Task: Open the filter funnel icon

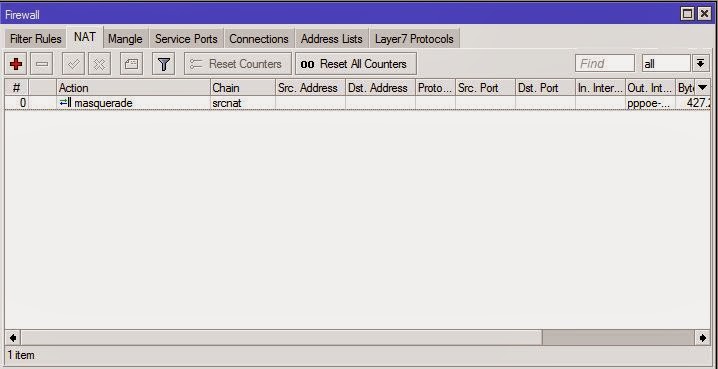Action: [x=163, y=64]
